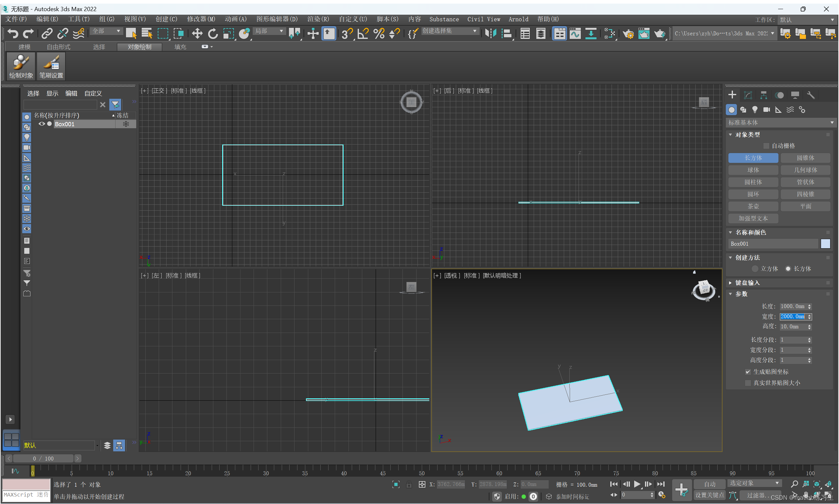The height and width of the screenshot is (504, 839).
Task: Toggle visibility eye of Box001 in scene explorer
Action: click(42, 124)
